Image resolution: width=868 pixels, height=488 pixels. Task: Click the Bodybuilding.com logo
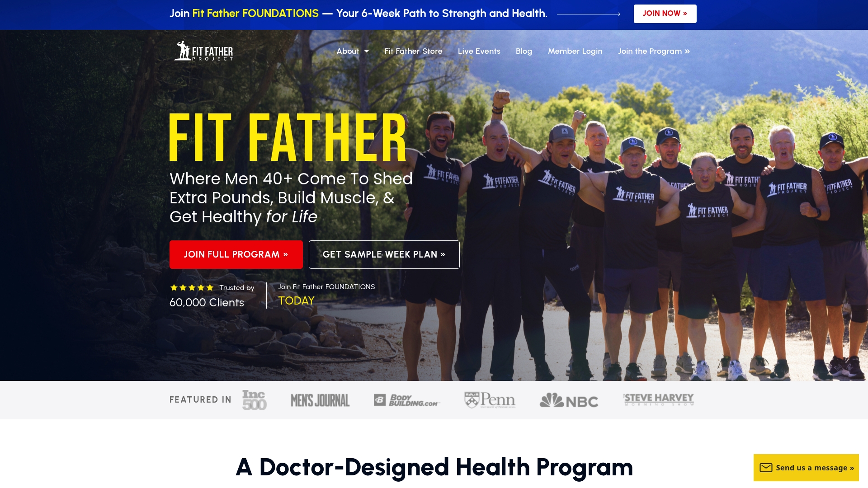[x=406, y=400]
